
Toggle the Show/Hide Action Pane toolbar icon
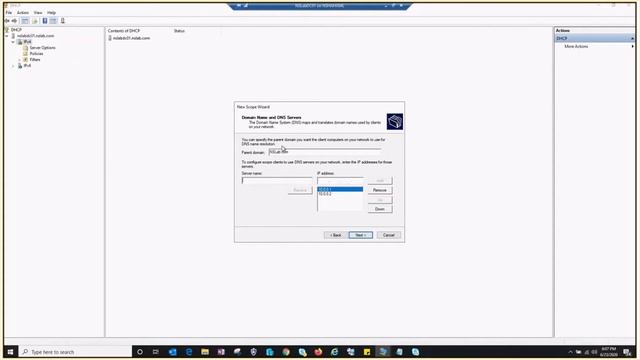[53, 21]
